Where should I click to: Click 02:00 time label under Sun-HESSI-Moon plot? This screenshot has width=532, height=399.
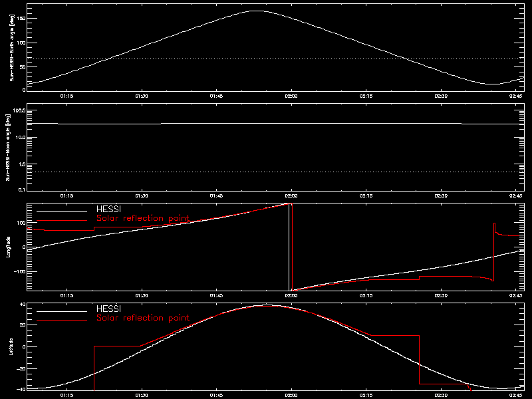[x=291, y=196]
